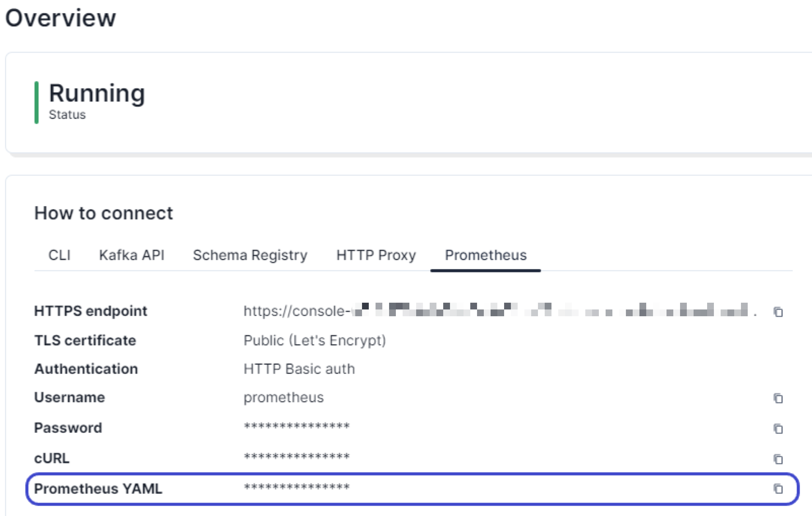Open the Kafka API tab
Viewport: 812px width, 516px height.
131,255
